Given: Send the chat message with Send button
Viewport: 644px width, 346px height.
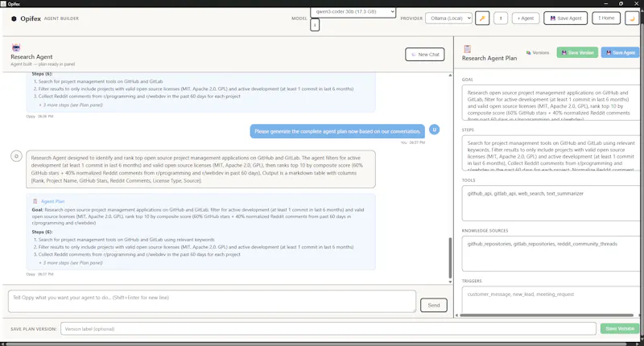Looking at the screenshot, I should point(434,306).
